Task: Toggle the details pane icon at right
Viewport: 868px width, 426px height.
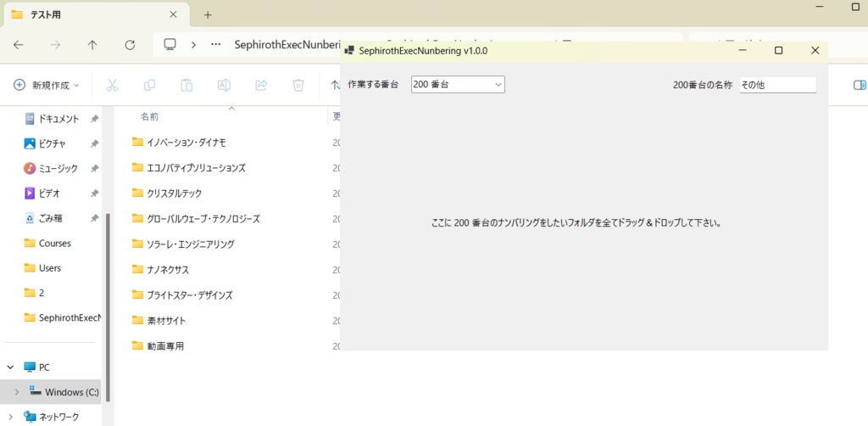Action: pos(860,86)
